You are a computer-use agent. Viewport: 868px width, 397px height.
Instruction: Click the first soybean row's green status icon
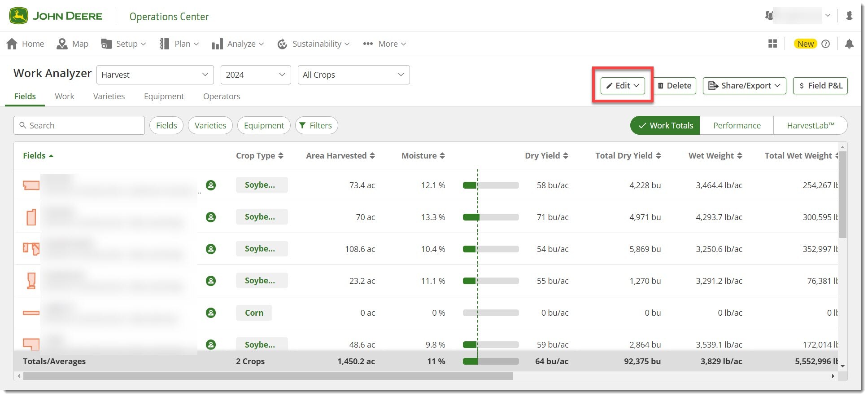tap(211, 185)
